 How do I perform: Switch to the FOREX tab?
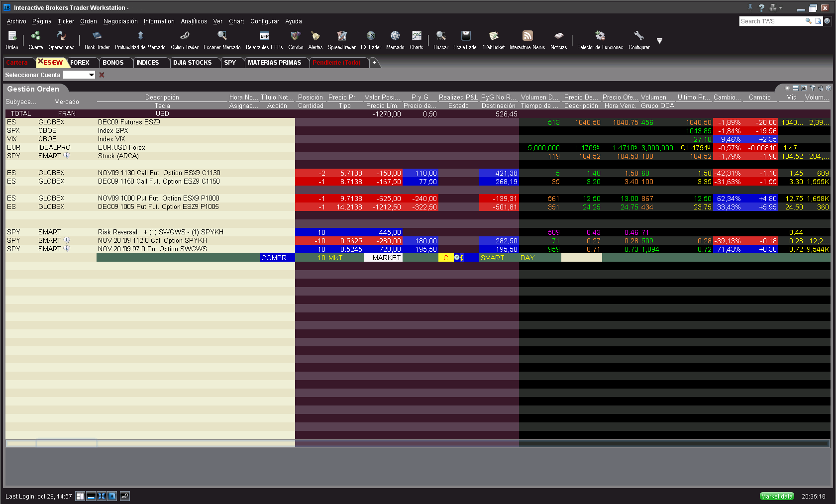pyautogui.click(x=80, y=63)
